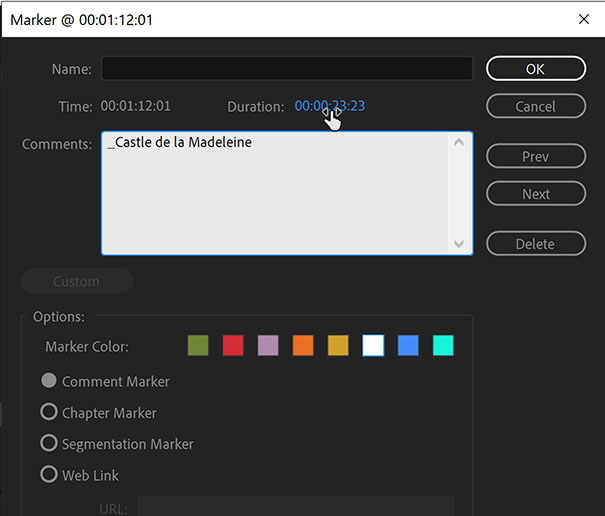The image size is (605, 516).
Task: Click the OK button
Action: 535,68
